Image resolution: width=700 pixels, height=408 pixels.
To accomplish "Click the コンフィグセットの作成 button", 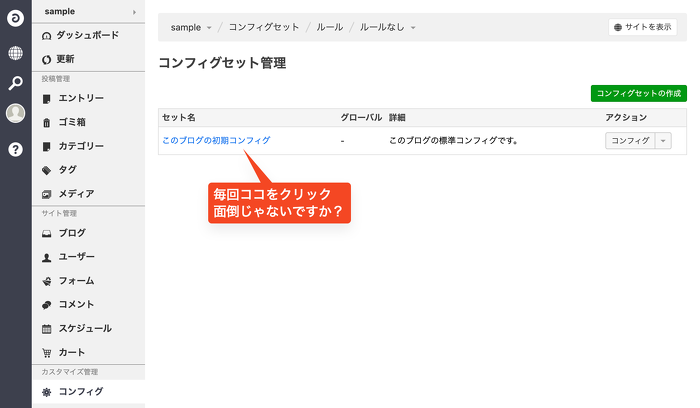I will pyautogui.click(x=638, y=93).
